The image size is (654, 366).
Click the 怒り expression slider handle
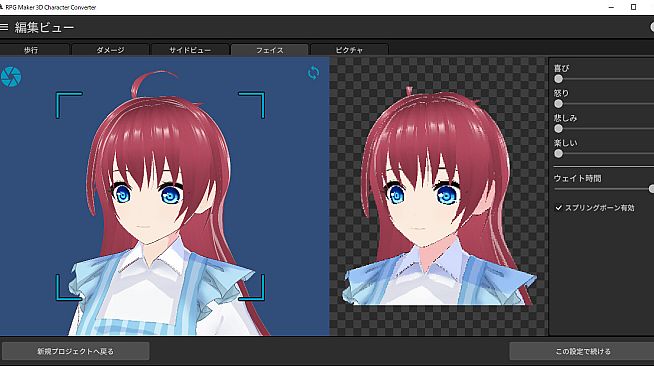coord(558,104)
